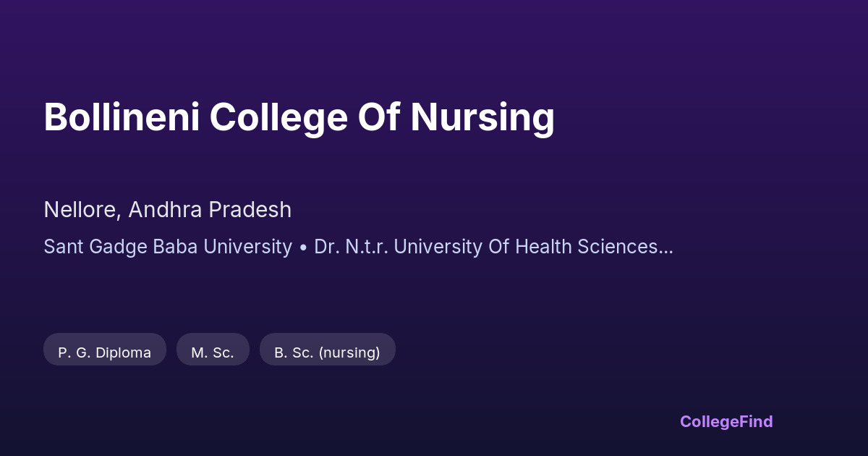Click the Nellore, Andhra Pradesh location text
The height and width of the screenshot is (456, 868).
[167, 210]
